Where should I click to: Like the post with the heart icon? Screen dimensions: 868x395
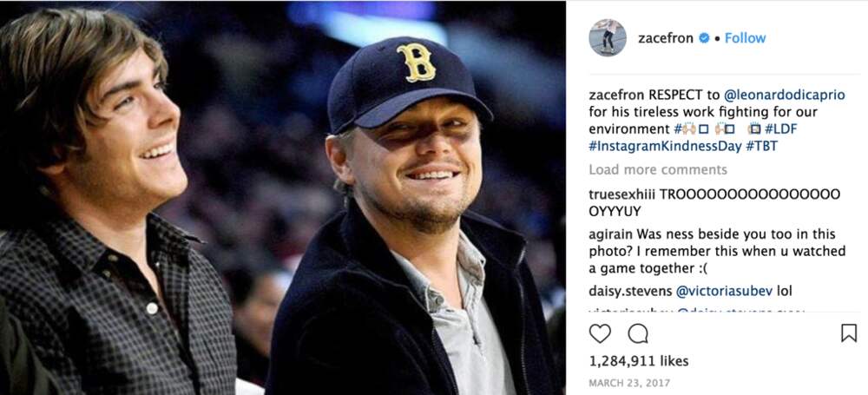point(600,333)
